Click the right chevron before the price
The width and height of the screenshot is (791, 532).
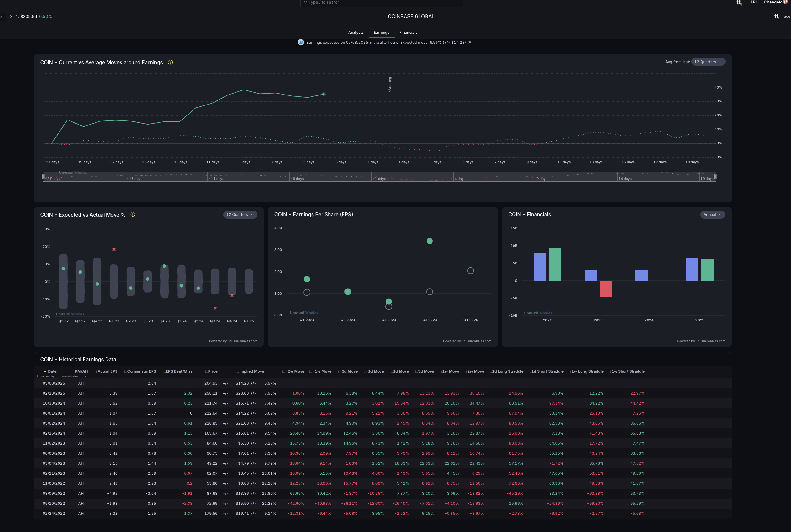[x=11, y=17]
